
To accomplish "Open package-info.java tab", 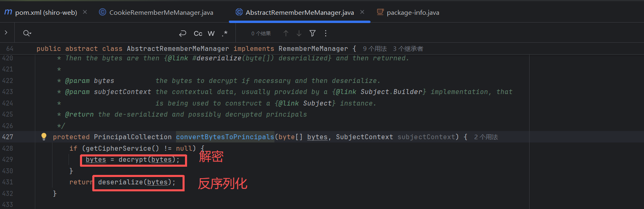I will click(413, 12).
